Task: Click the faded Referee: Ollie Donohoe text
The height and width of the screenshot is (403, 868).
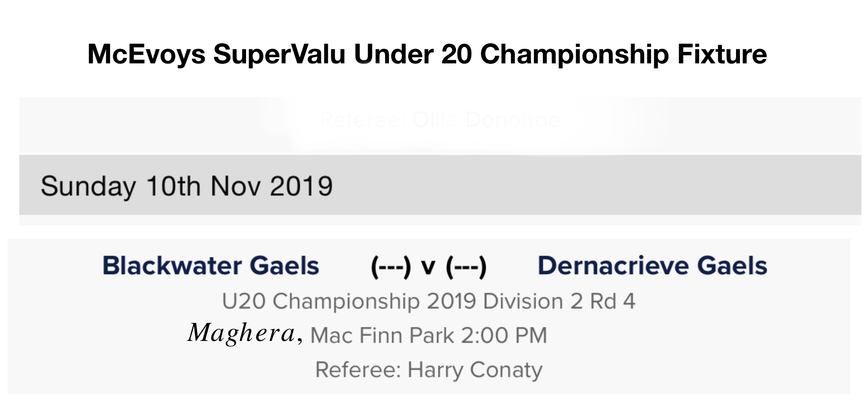Action: point(440,120)
